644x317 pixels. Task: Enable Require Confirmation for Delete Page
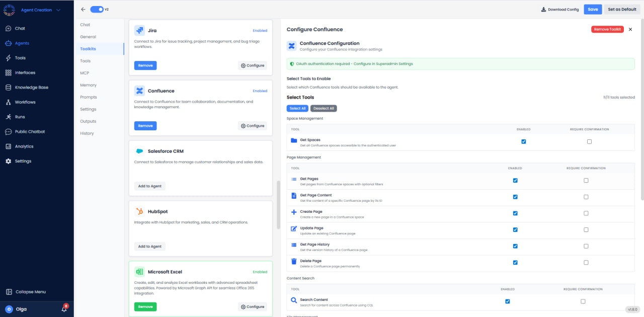coord(586,262)
